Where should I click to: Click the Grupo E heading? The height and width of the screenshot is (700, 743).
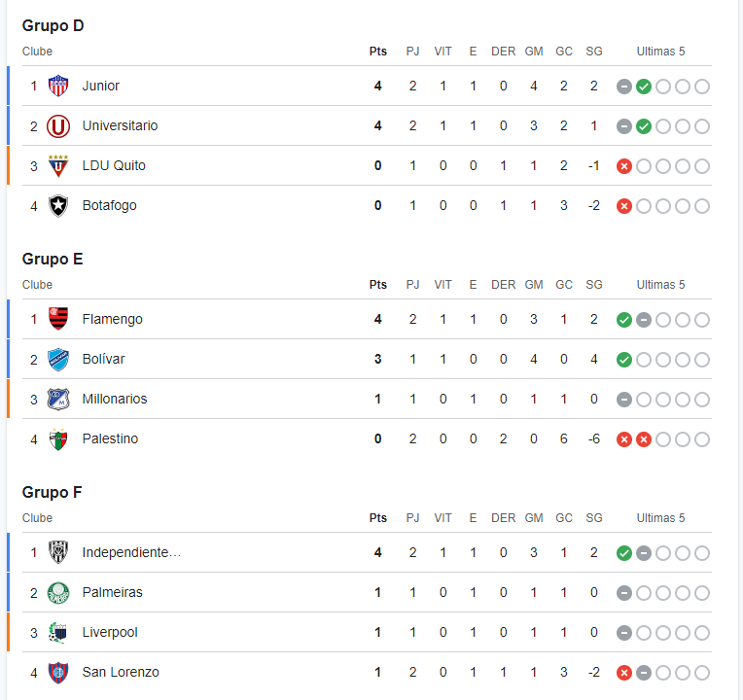(x=53, y=259)
